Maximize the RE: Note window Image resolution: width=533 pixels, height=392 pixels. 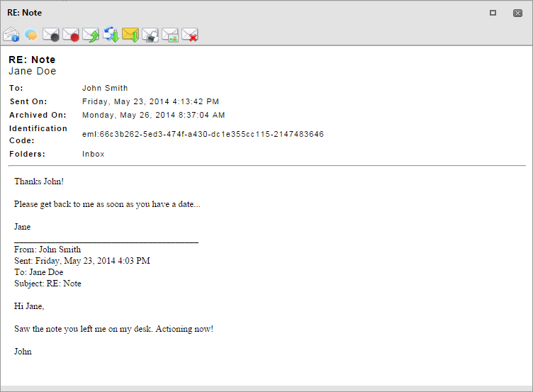click(493, 13)
